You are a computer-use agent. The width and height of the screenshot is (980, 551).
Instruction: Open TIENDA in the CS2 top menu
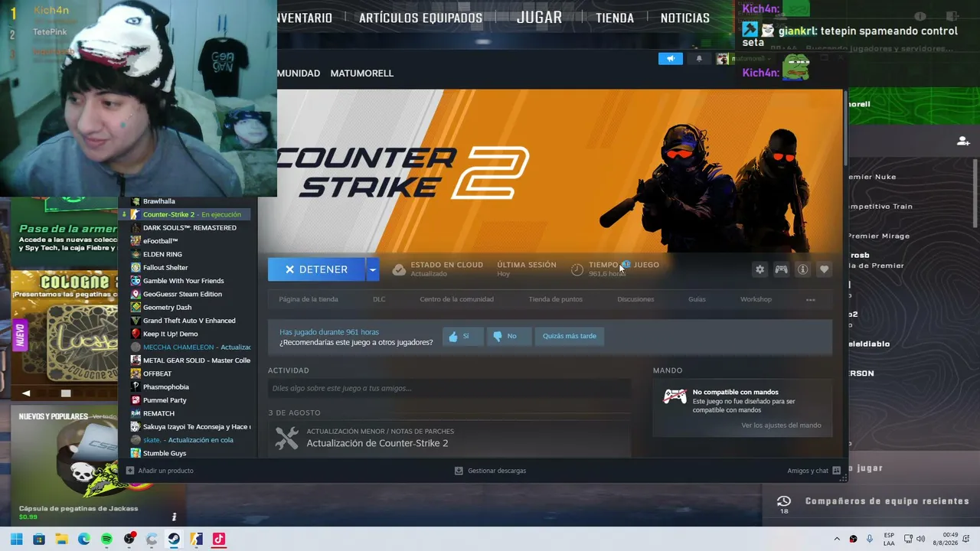[x=615, y=18]
